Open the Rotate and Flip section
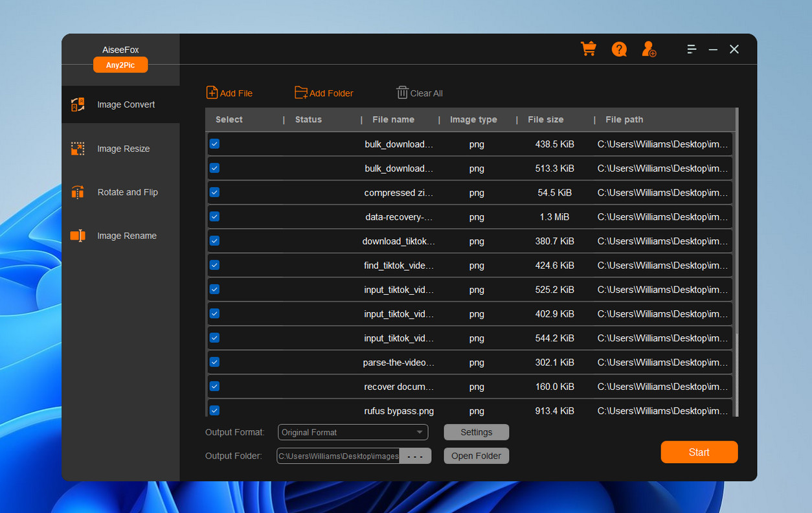Viewport: 812px width, 513px height. click(120, 192)
